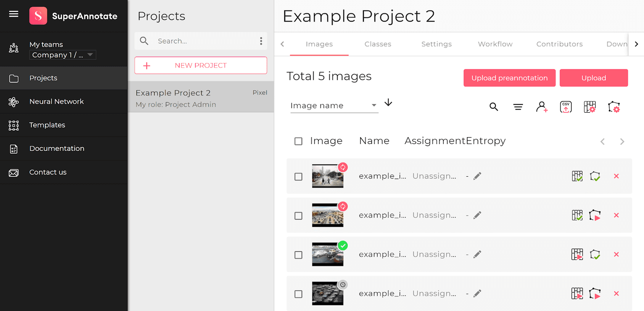Open the thumbnail with clock badge
Viewport: 644px width, 311px height.
pos(328,294)
